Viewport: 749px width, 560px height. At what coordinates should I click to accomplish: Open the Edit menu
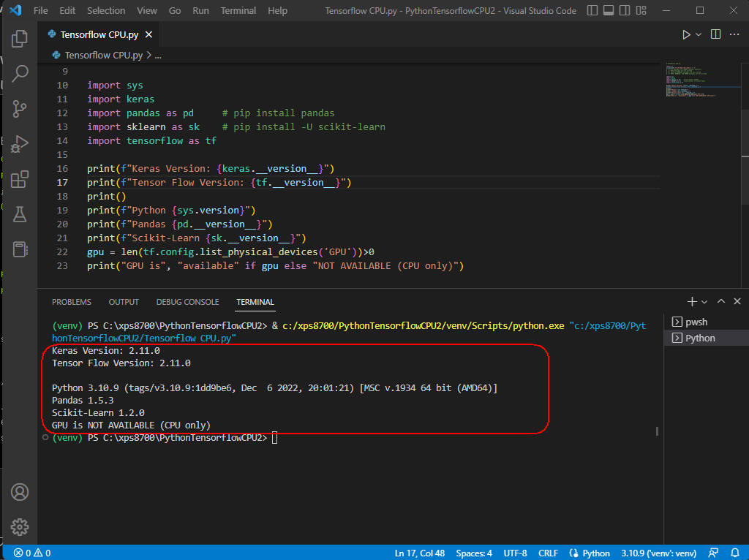tap(67, 10)
